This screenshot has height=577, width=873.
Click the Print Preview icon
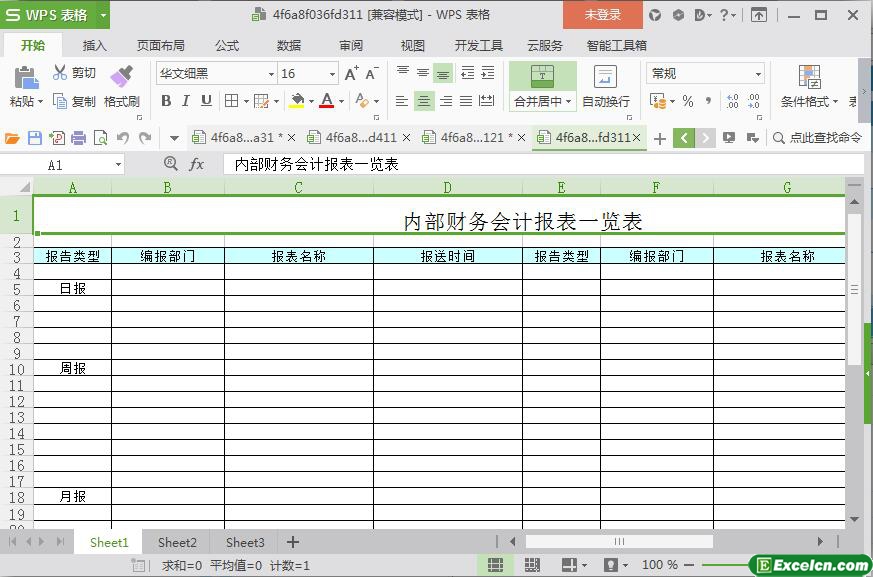pos(101,138)
